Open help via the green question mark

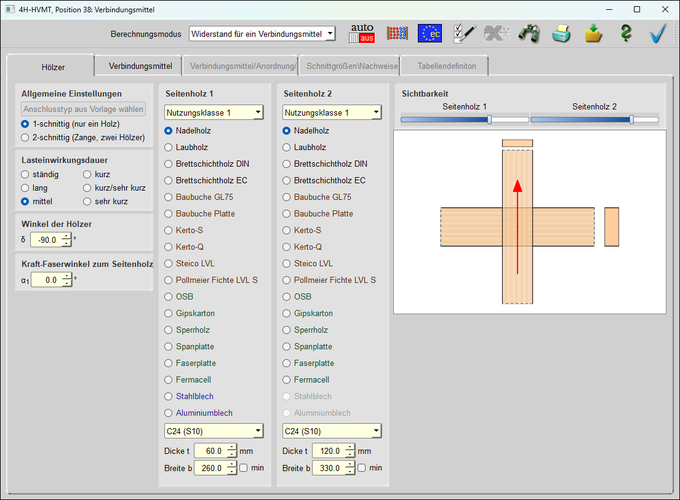pos(626,34)
